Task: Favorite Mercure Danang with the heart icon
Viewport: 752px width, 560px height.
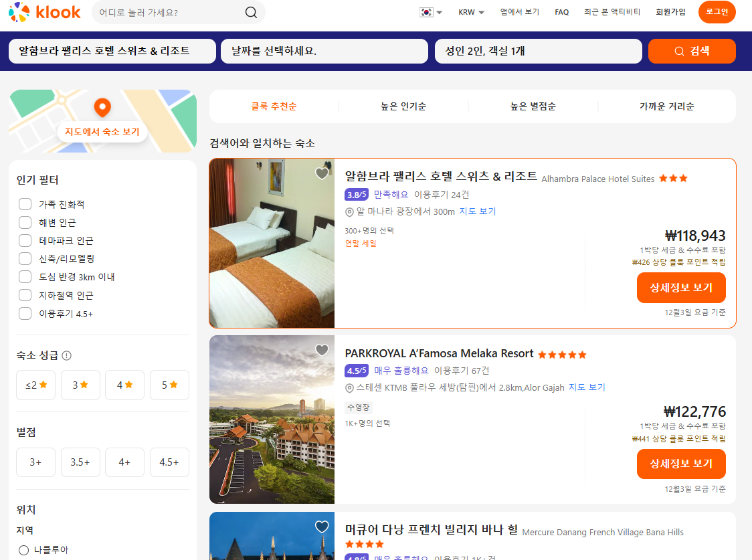Action: tap(322, 527)
